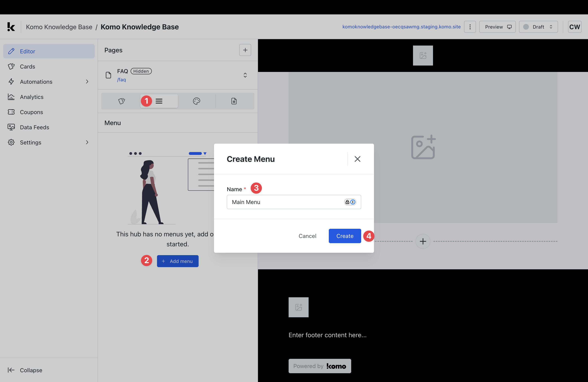Click the Name input field

(284, 202)
